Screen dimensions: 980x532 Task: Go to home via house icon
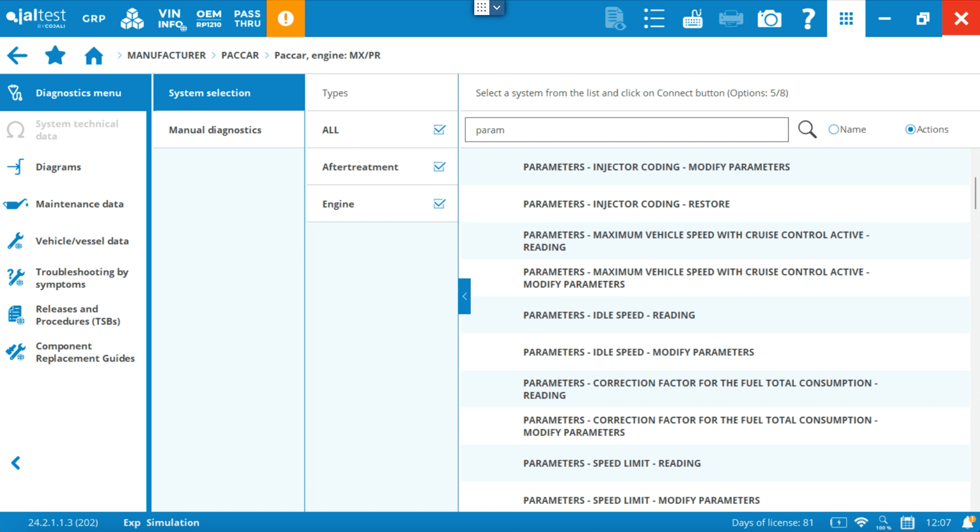93,56
